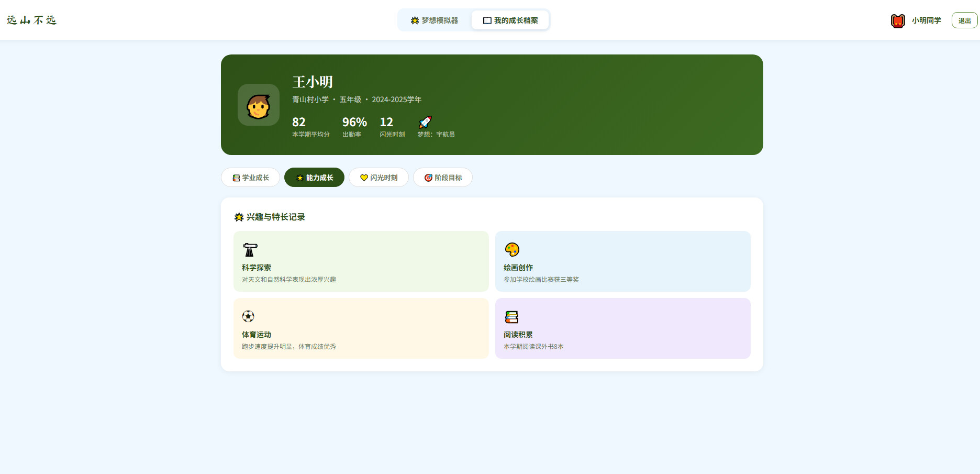Click the sparkle icon beside 梦想模拟器

click(415, 20)
